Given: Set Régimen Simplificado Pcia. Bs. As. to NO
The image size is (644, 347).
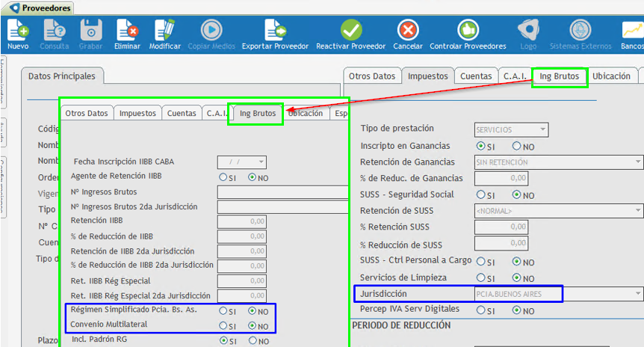Looking at the screenshot, I should [x=253, y=311].
